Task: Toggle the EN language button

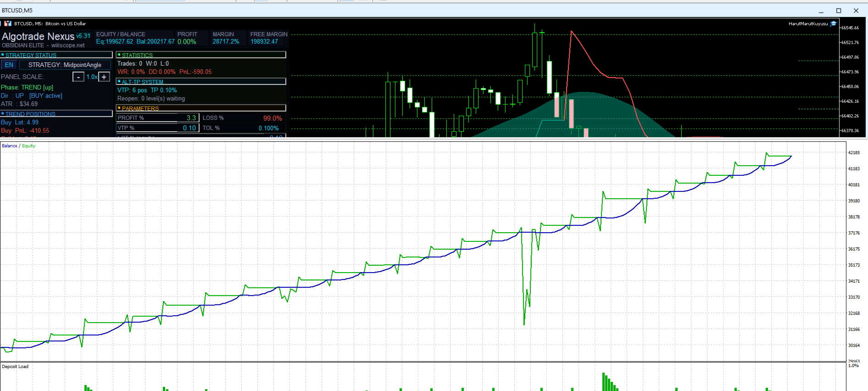Action: (x=9, y=65)
